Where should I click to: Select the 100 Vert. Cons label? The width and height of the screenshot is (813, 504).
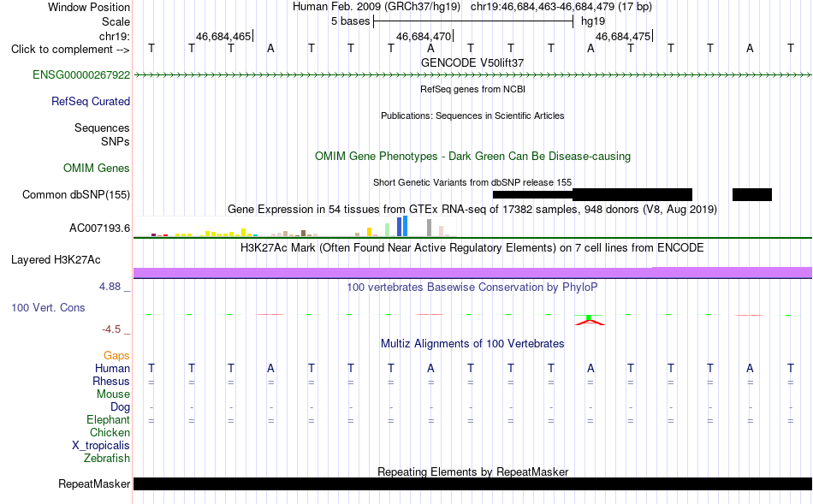click(48, 308)
